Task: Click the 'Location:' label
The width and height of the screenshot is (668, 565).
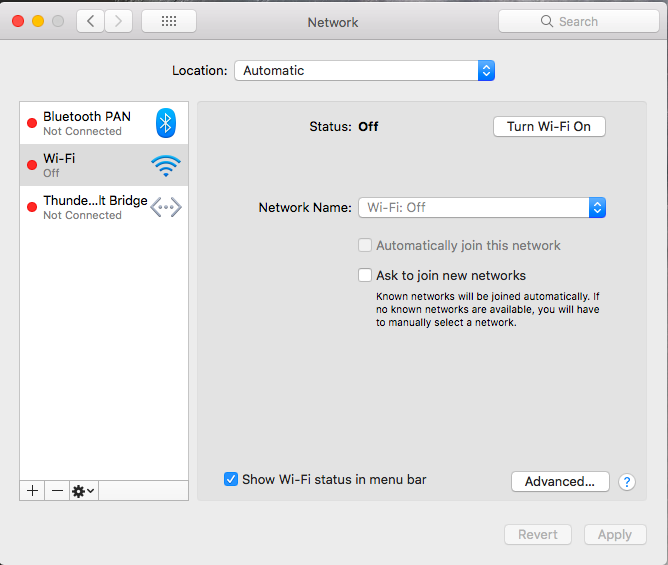Action: 199,70
